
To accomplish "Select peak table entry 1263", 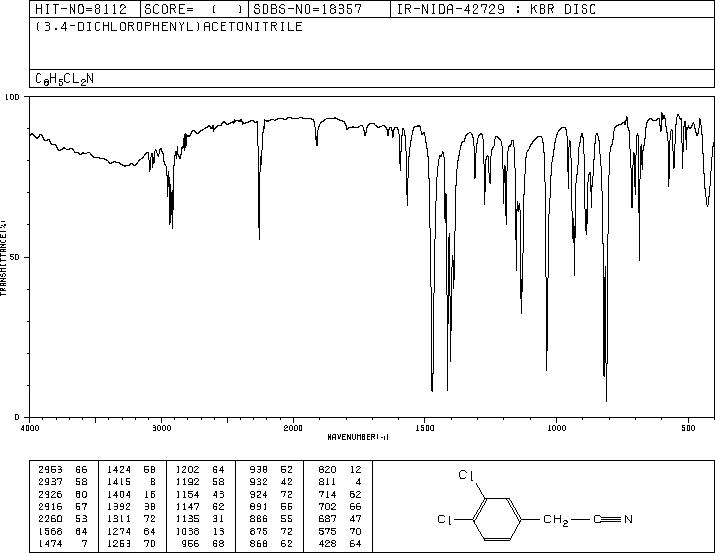I will (x=131, y=543).
